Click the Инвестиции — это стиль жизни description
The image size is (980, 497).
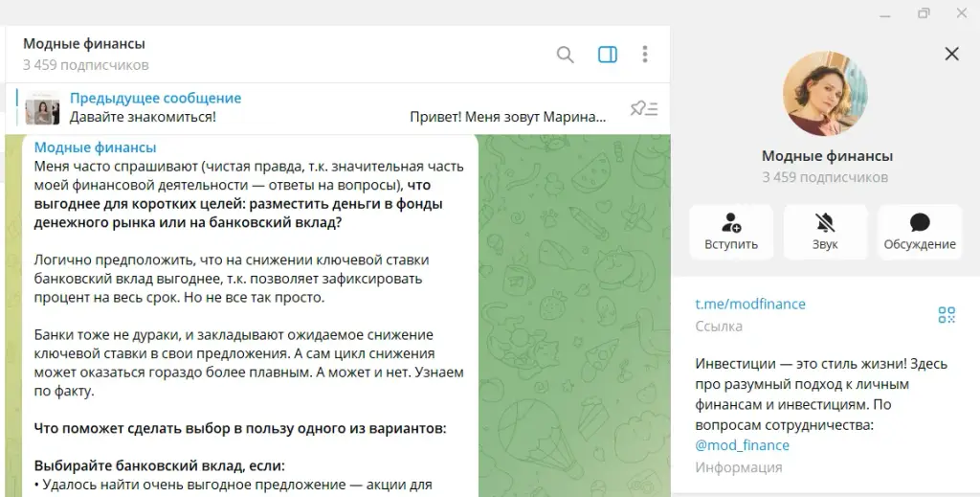(820, 395)
